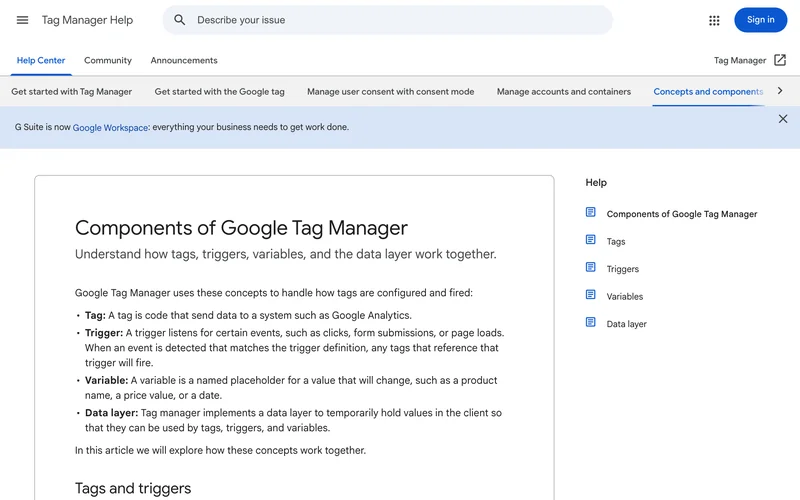The height and width of the screenshot is (500, 800).
Task: Open the hamburger main menu
Action: click(x=22, y=20)
